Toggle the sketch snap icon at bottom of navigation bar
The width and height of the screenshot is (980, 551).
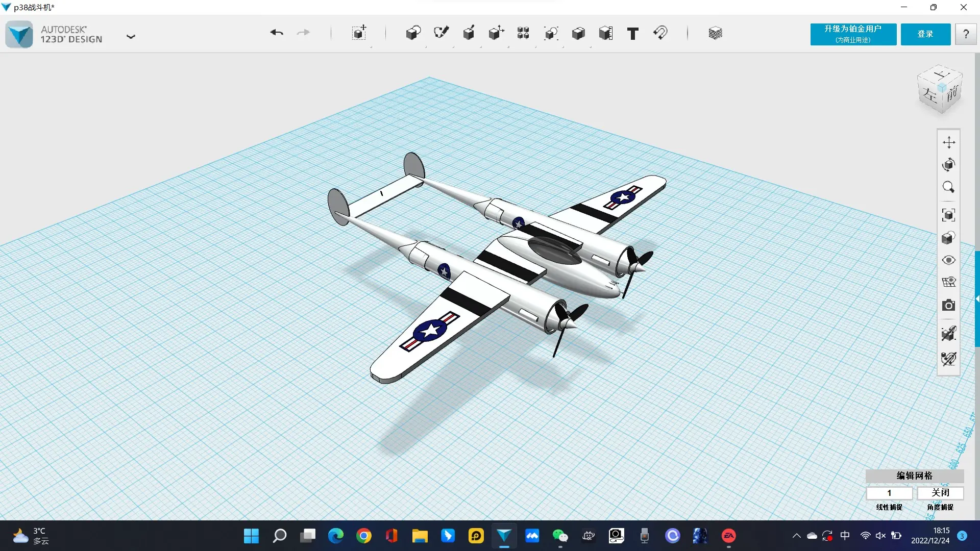(x=949, y=359)
